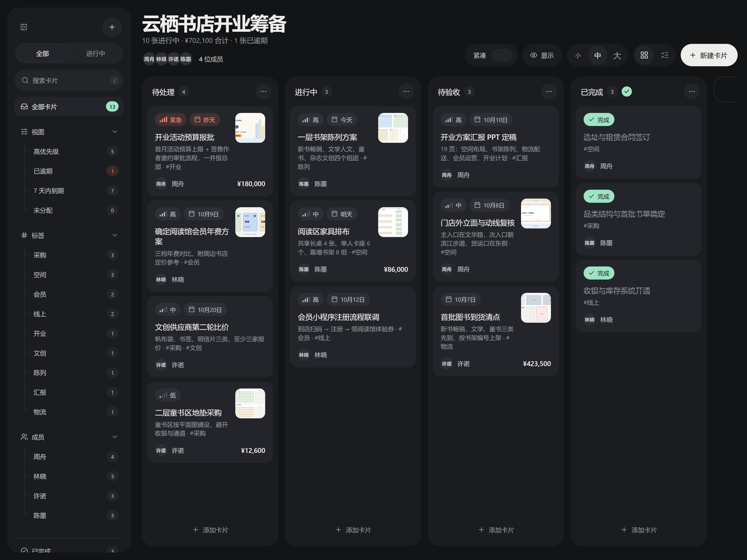The image size is (747, 560).
Task: Switch to 进行中 tab in sidebar
Action: [95, 54]
